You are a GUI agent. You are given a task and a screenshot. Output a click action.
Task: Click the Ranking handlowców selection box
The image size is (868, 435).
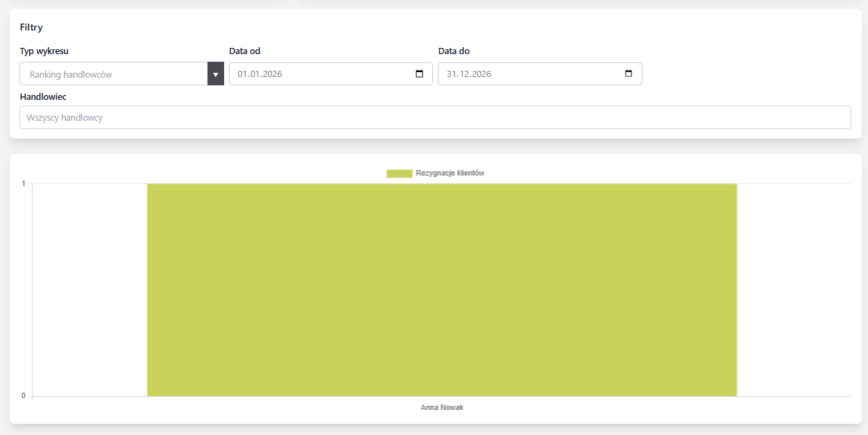pos(114,74)
